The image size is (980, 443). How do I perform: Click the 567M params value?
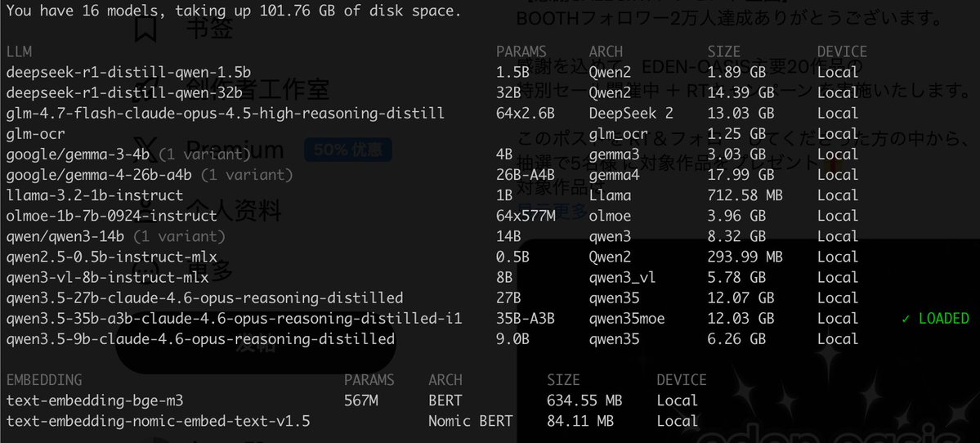(361, 400)
